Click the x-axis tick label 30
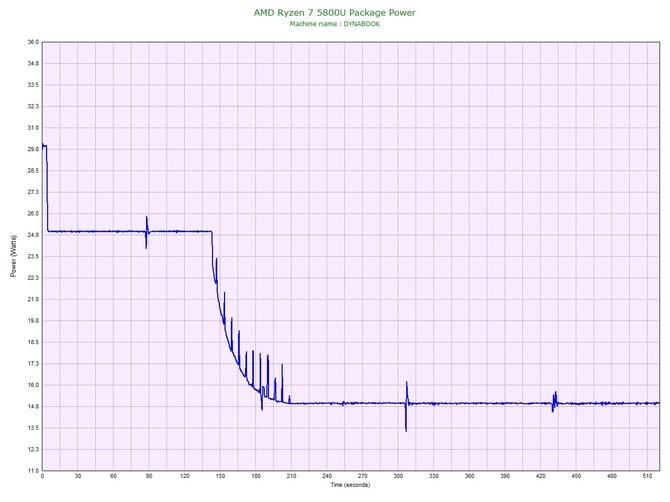Viewport: 670px width, 502px height. pos(78,476)
